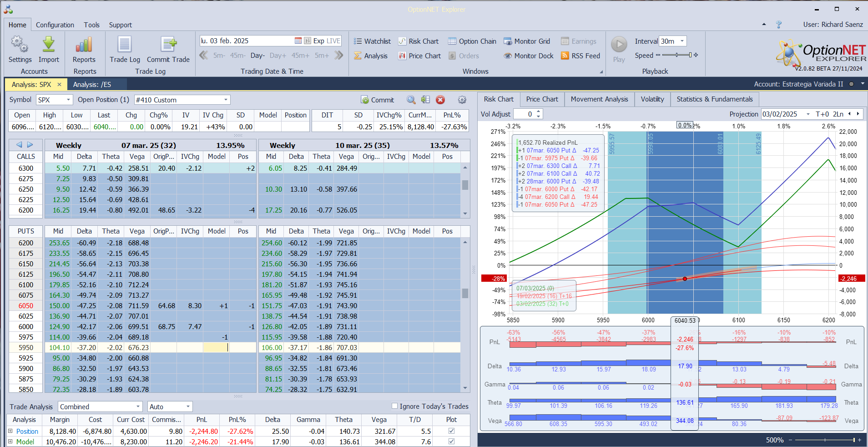Open Risk Chart from the Windows group
Image resolution: width=868 pixels, height=447 pixels.
click(419, 41)
